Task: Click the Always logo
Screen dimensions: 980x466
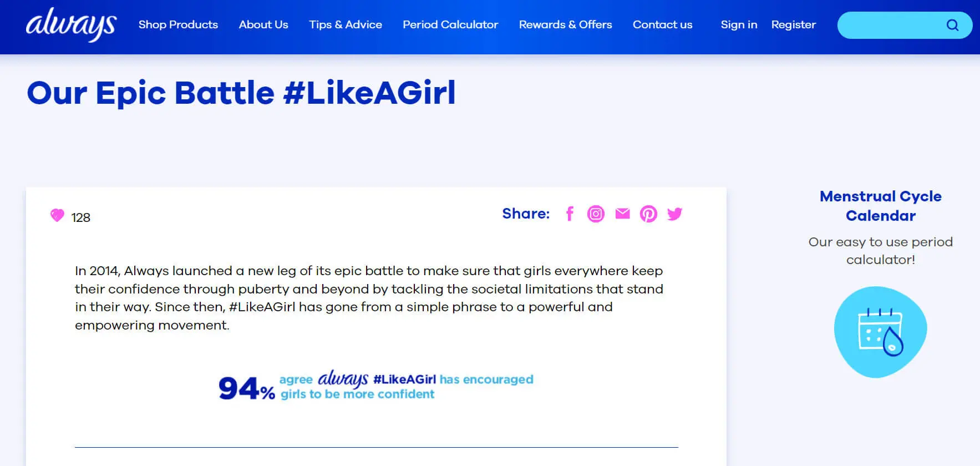Action: coord(71,24)
